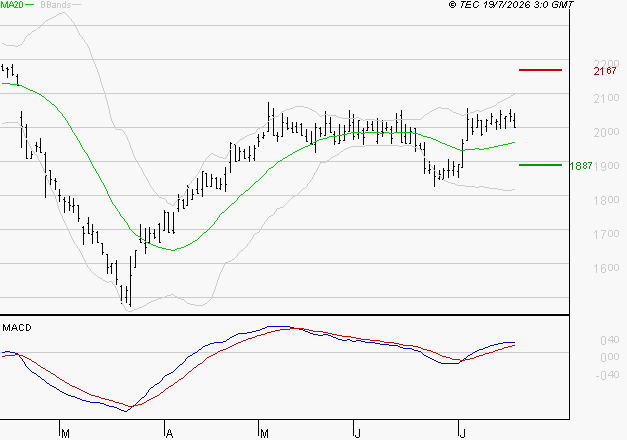The image size is (627, 440).
Task: Click the green 1887 support line
Action: coord(540,165)
